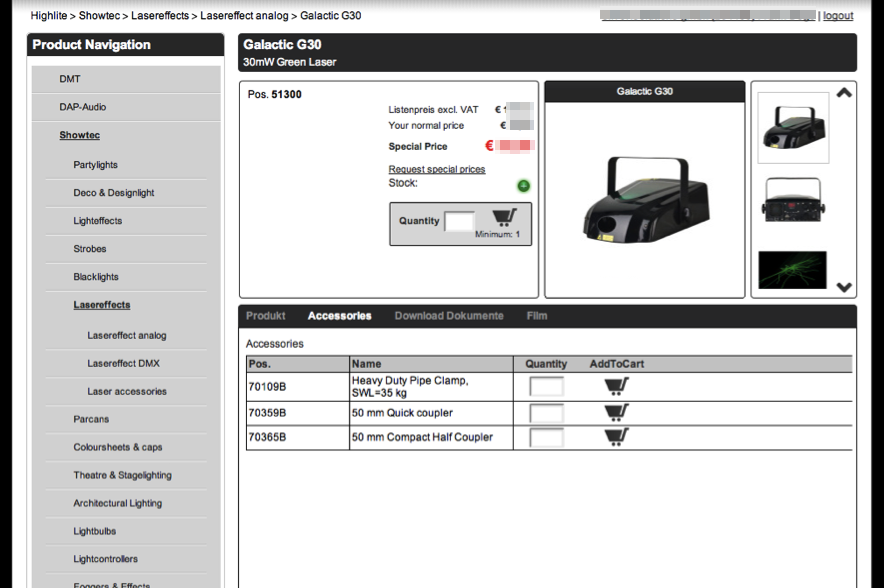Open the Lasereffect analog subcategory in the sidebar
This screenshot has width=884, height=588.
click(127, 335)
